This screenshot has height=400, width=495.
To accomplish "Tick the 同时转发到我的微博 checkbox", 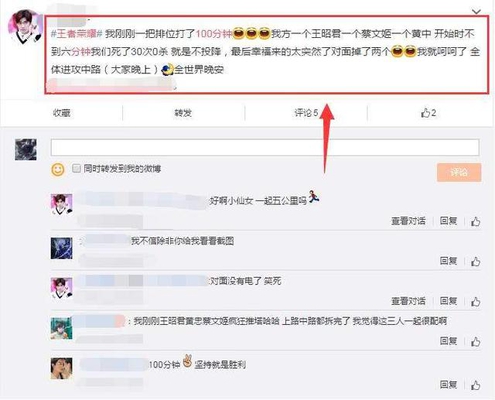I will pyautogui.click(x=76, y=168).
